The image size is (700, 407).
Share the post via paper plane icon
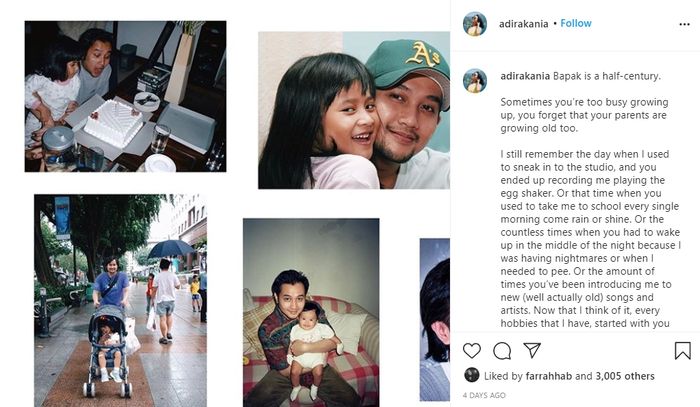point(532,350)
